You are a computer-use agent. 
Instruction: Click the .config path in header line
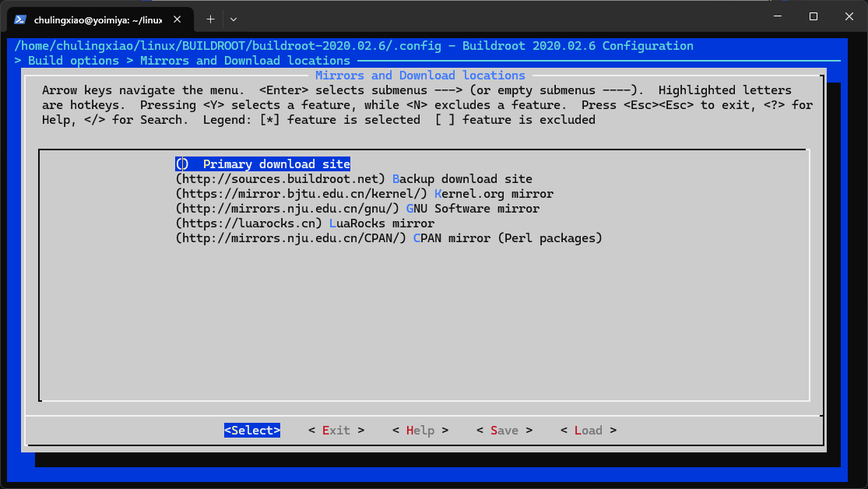pyautogui.click(x=228, y=45)
